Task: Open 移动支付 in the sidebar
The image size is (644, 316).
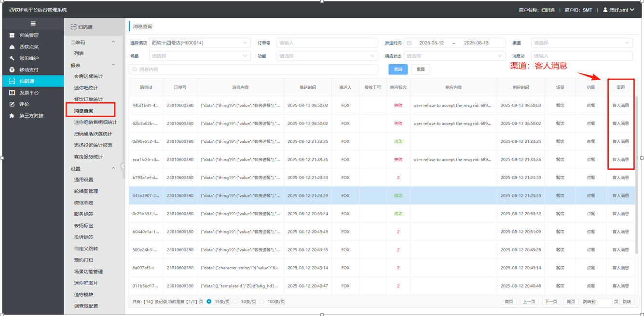Action: tap(29, 70)
